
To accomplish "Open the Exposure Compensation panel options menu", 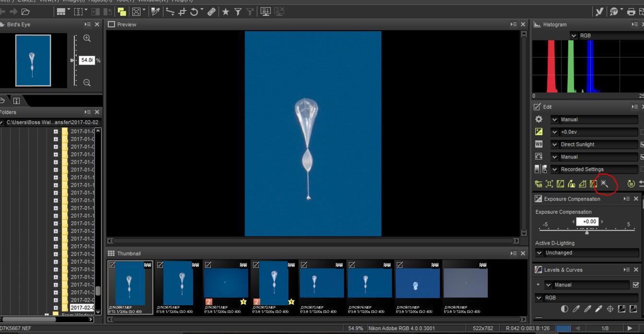I will 627,199.
